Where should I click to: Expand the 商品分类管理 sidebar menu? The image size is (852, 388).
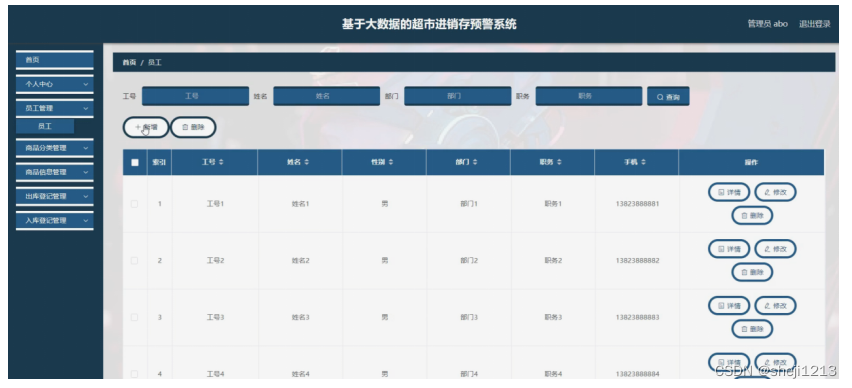click(54, 148)
